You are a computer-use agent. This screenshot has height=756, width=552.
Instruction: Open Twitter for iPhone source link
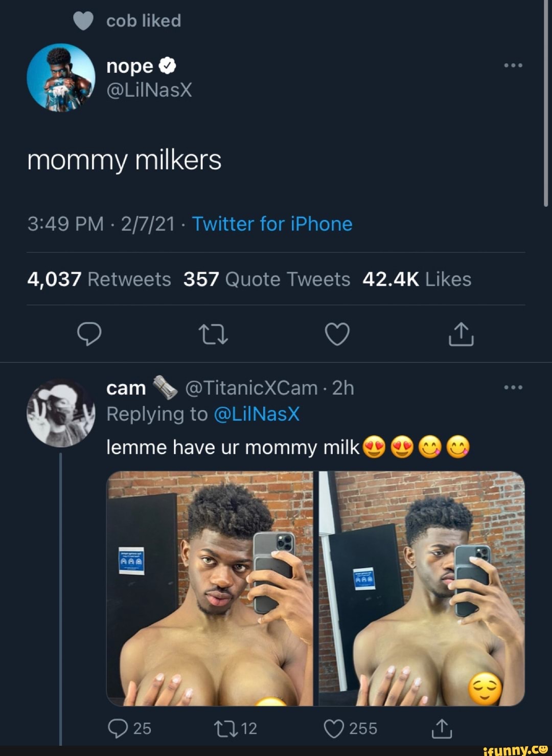click(272, 224)
